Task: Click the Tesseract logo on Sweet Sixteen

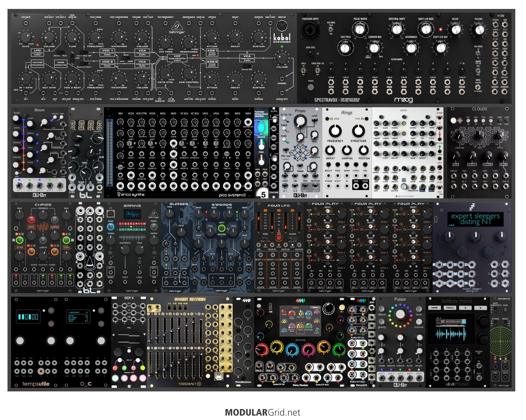Action: click(189, 384)
